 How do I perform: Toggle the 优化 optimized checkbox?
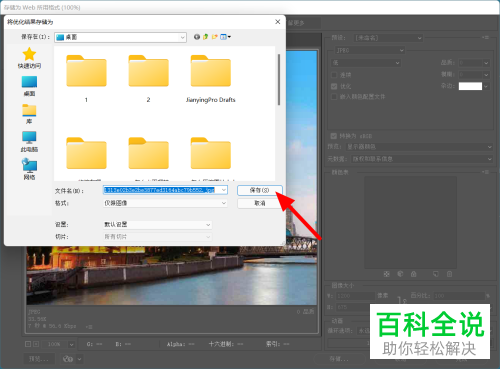point(334,86)
